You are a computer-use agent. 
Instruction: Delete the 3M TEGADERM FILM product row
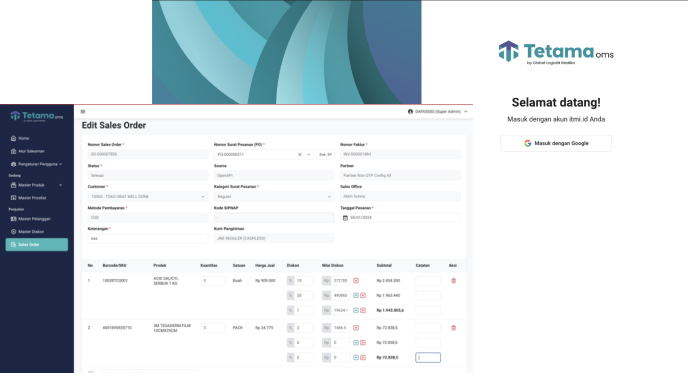click(454, 328)
